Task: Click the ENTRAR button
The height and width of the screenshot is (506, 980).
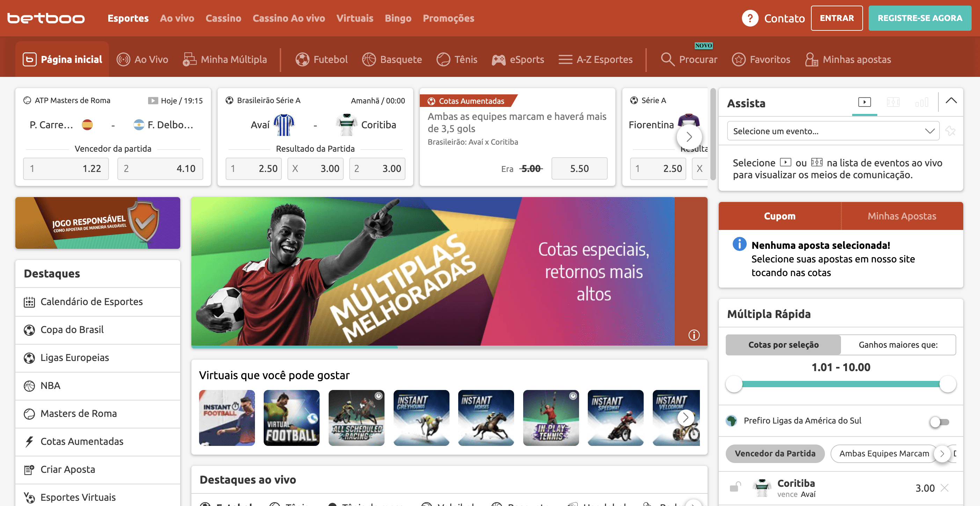Action: click(836, 18)
